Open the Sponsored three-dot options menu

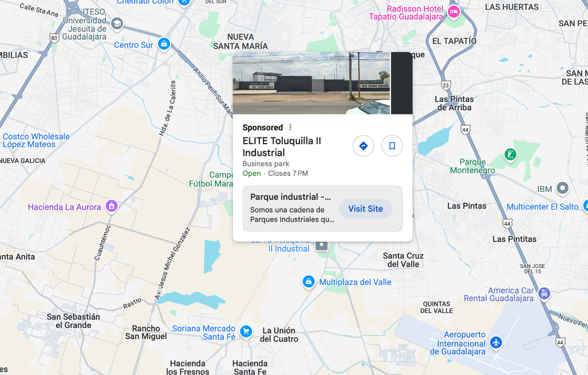pos(290,127)
